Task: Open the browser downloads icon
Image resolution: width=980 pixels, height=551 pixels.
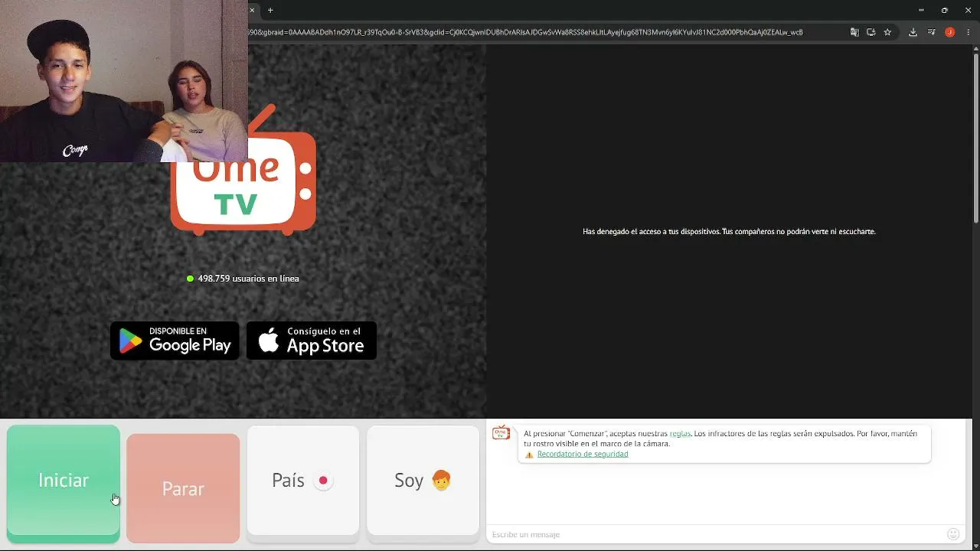Action: [x=913, y=32]
